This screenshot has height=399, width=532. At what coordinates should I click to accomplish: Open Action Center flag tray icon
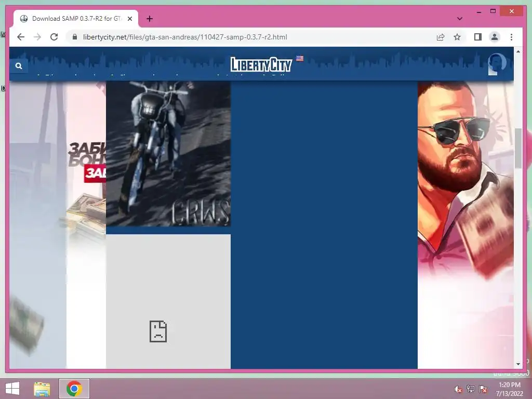[483, 389]
